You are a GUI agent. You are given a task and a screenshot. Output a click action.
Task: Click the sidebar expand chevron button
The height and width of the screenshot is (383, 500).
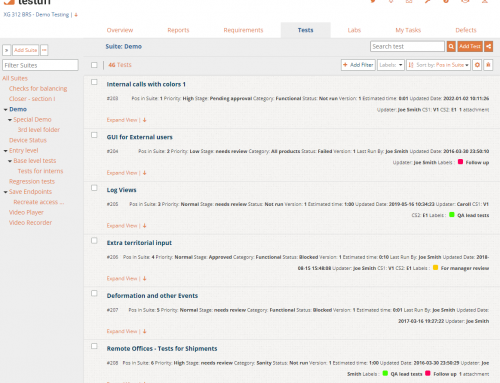point(7,50)
